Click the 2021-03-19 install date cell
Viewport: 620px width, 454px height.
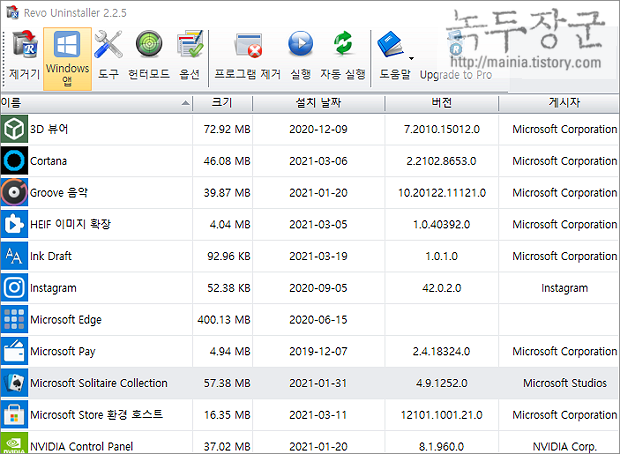point(318,256)
